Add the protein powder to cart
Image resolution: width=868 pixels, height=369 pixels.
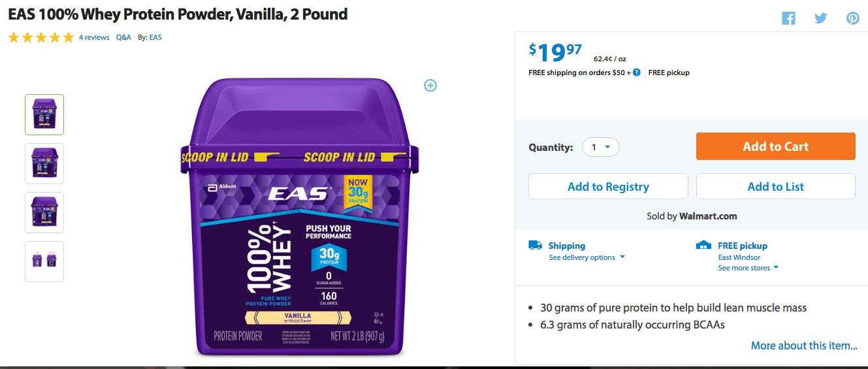pyautogui.click(x=775, y=146)
